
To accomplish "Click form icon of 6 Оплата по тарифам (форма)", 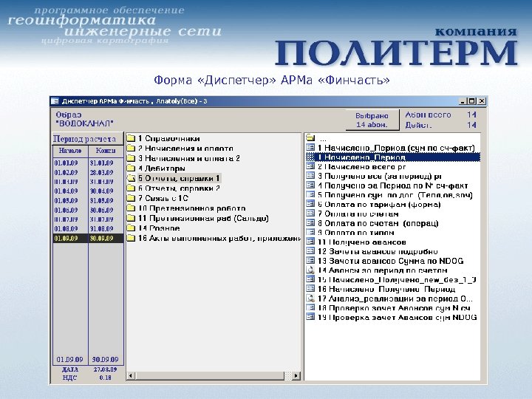I will click(x=310, y=204).
